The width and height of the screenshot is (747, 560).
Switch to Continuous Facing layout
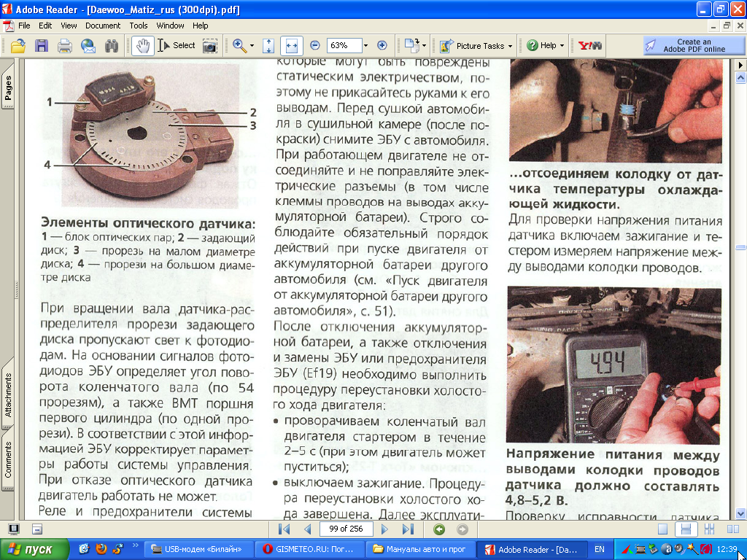point(709,529)
